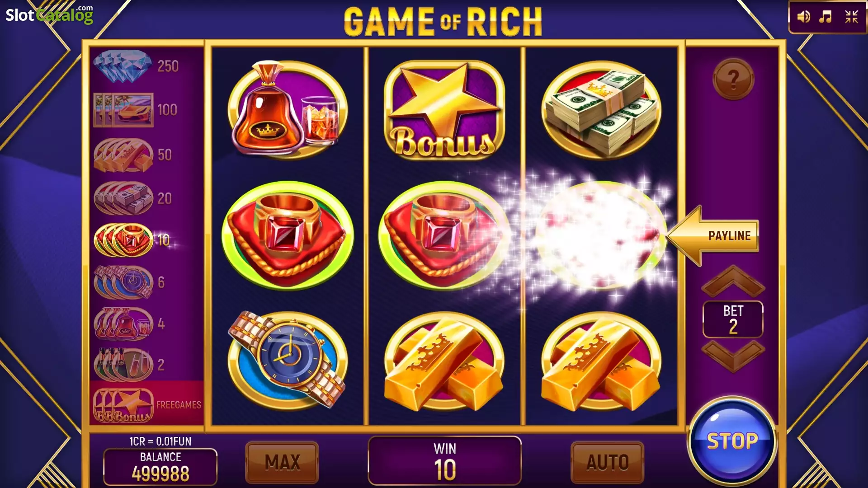Start autoplay with the AUTO button
Image resolution: width=868 pixels, height=488 pixels.
[x=607, y=462]
